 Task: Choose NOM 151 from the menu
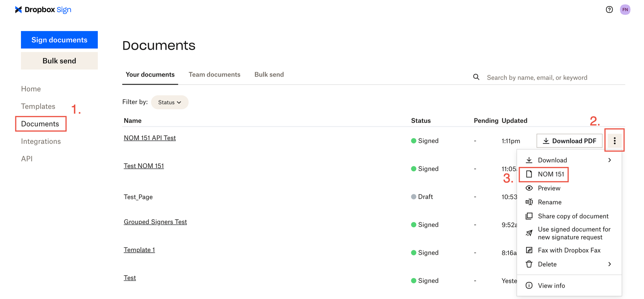(569, 174)
